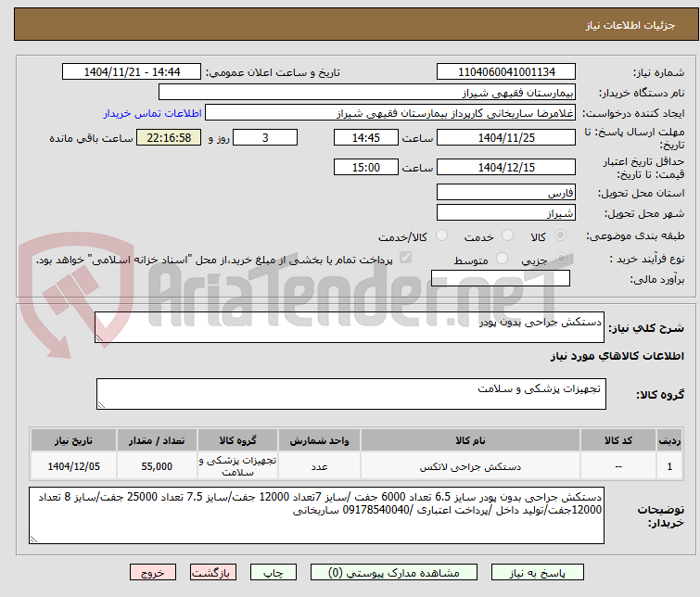Viewport: 700px width, 597px height.
Task: Select the کالا radio button
Action: (560, 235)
